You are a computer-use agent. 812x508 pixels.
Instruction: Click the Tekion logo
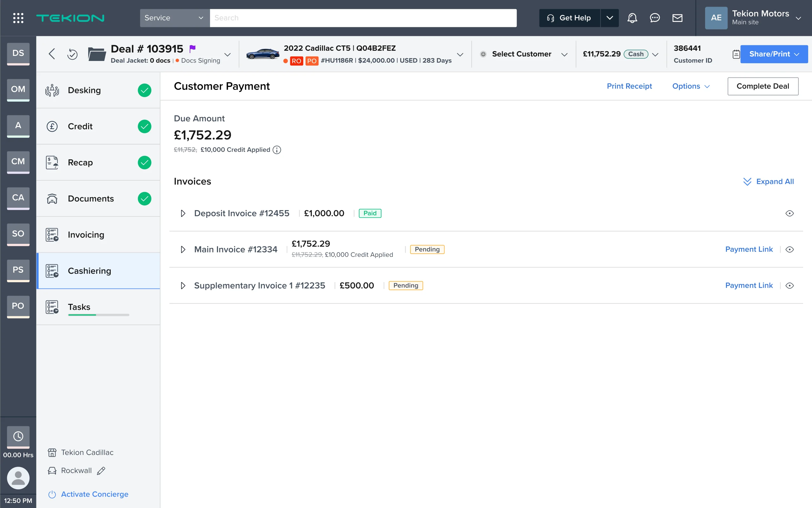click(70, 18)
